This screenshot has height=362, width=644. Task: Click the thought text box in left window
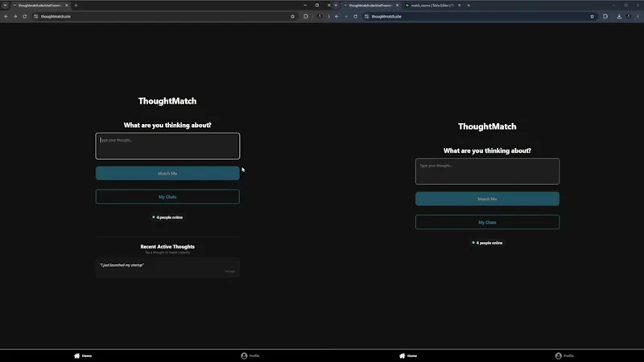(x=167, y=146)
